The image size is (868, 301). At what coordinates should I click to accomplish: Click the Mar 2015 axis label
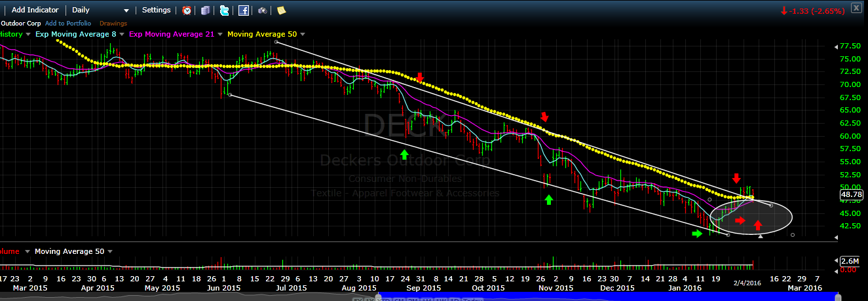tap(30, 288)
